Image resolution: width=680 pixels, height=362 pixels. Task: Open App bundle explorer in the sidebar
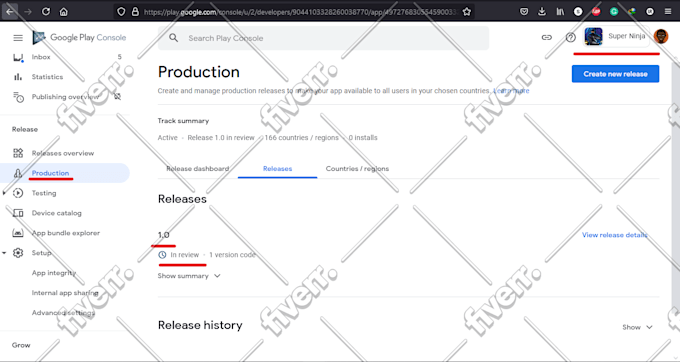(x=65, y=233)
